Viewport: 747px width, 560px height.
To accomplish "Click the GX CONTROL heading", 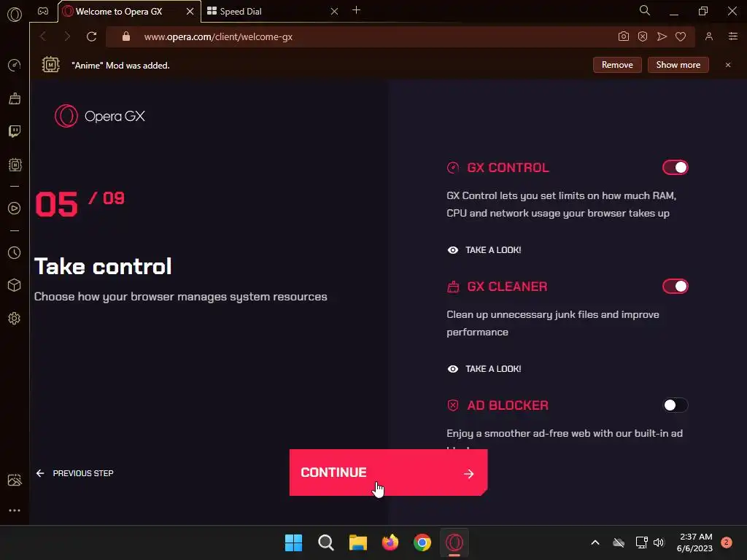I will (508, 168).
